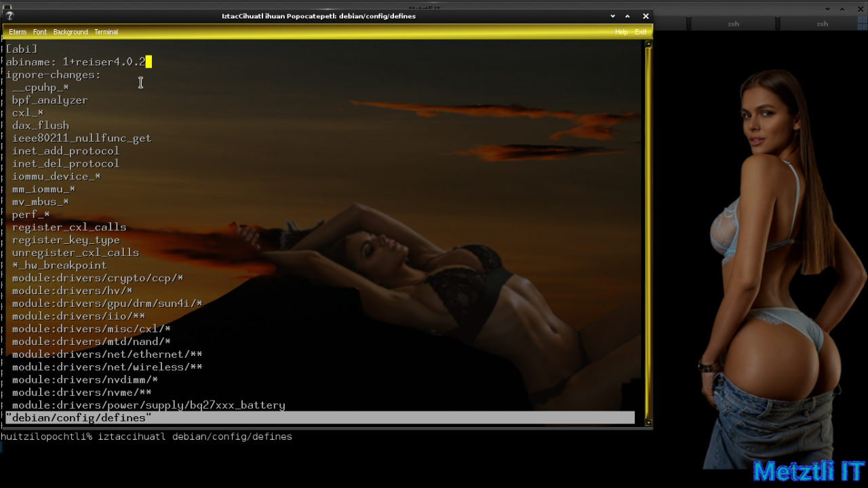This screenshot has height=488, width=868.
Task: Click the module:drivers/net/wireless/** line
Action: point(107,367)
